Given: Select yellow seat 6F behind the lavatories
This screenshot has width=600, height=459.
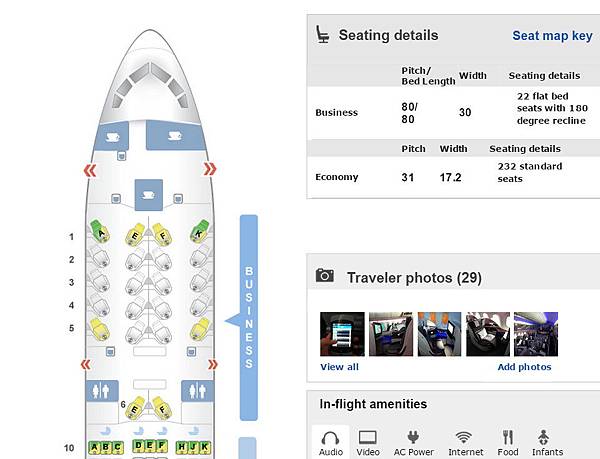Looking at the screenshot, I should point(159,406).
